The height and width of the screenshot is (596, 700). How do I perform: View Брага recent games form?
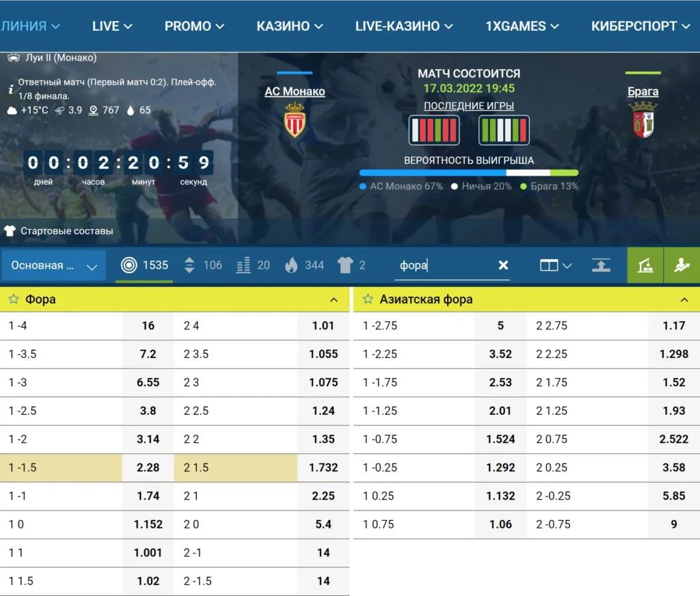[504, 130]
